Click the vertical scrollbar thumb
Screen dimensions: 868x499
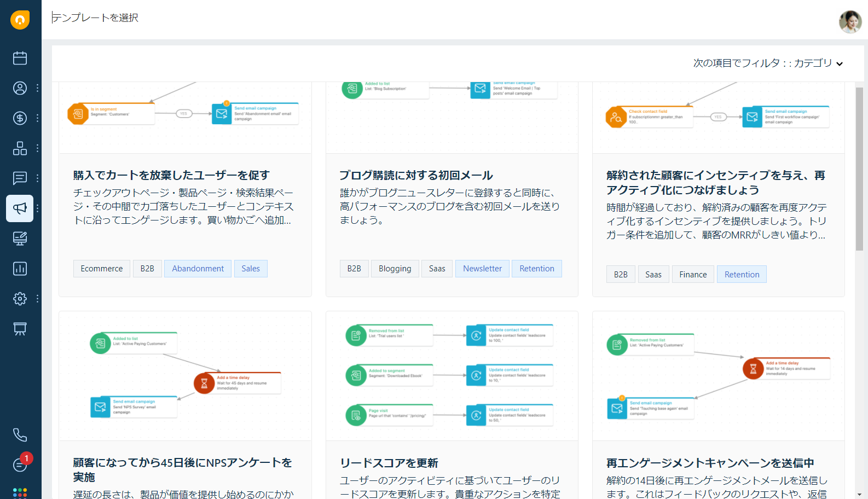[859, 169]
